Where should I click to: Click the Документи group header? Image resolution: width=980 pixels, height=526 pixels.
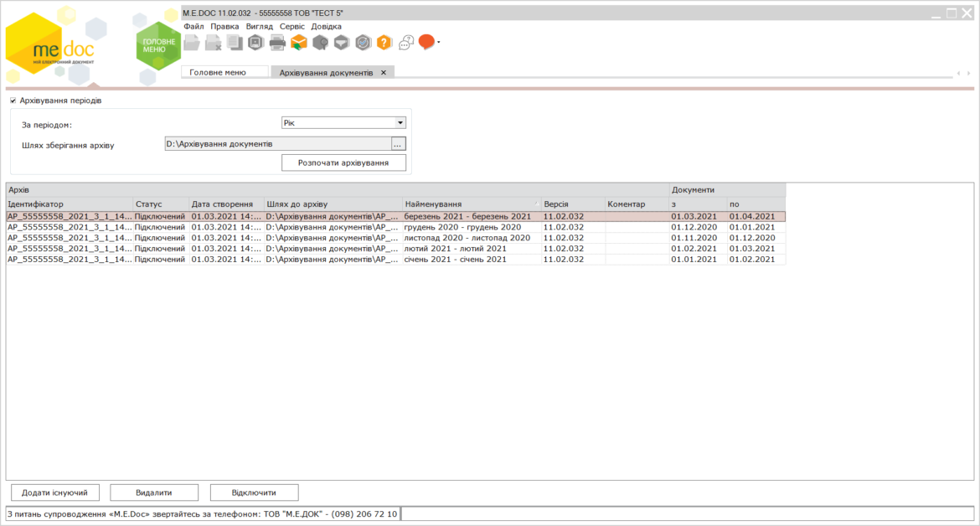point(728,190)
